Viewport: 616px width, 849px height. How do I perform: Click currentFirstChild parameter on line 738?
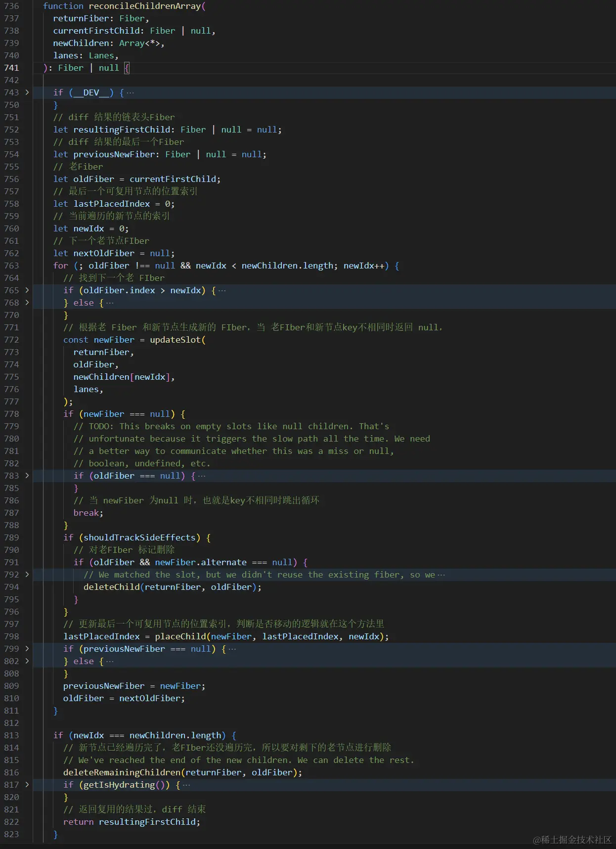click(x=96, y=31)
